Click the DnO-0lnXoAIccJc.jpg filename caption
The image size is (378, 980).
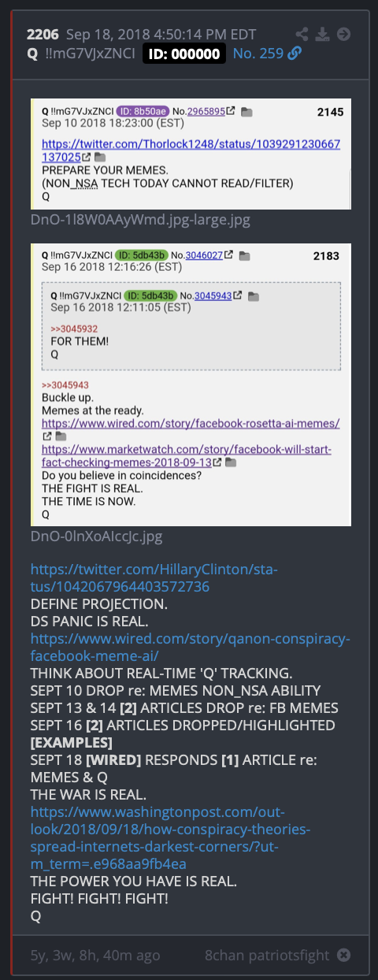tap(97, 536)
